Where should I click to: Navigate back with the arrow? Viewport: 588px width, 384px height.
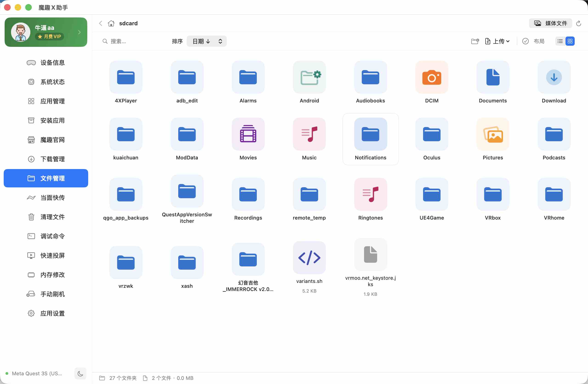101,23
